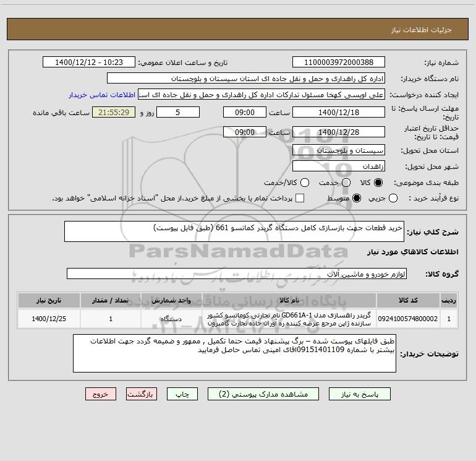The image size is (476, 461).
Task: Select the متوسط purchase type radio
Action: (357, 198)
